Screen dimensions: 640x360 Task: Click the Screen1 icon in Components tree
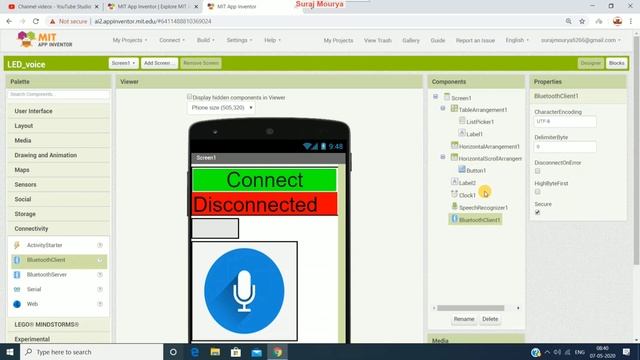[x=447, y=97]
